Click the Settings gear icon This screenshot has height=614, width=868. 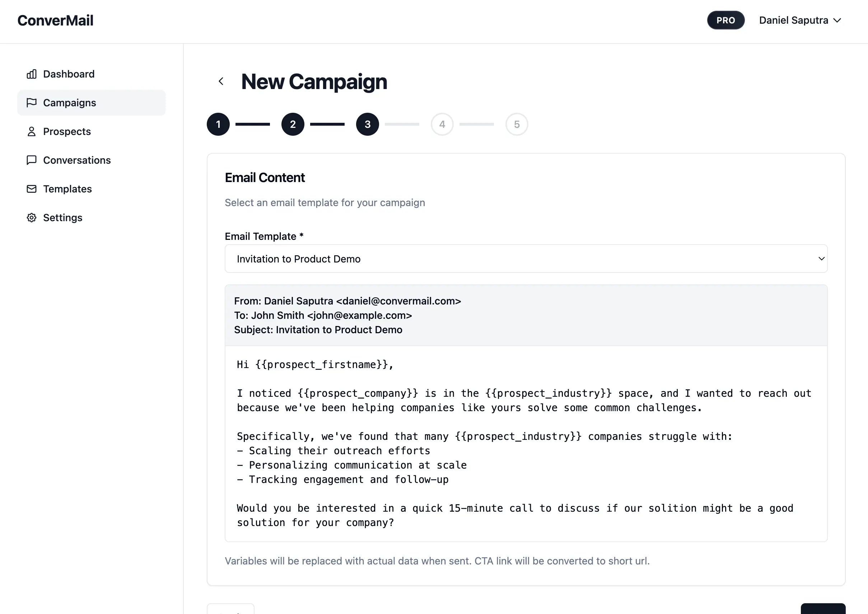coord(32,218)
